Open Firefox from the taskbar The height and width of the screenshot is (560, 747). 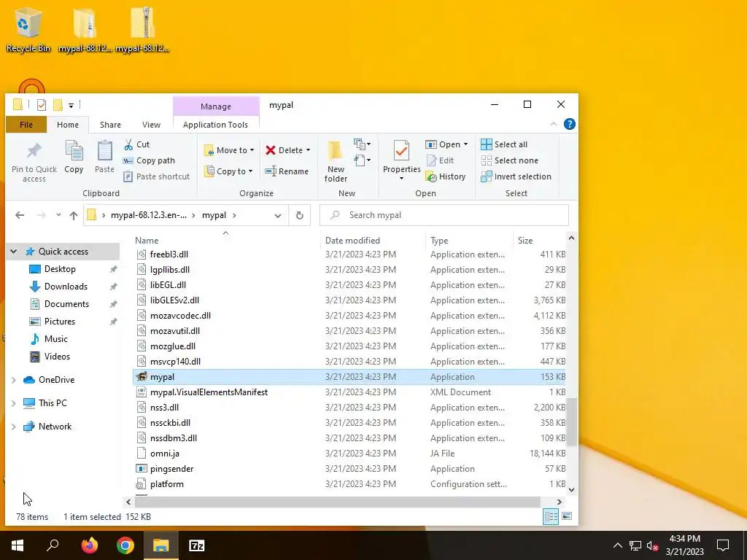(89, 545)
